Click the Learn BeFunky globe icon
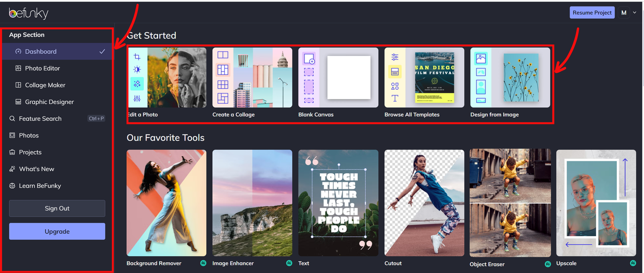Viewport: 644px width, 273px height. [13, 186]
